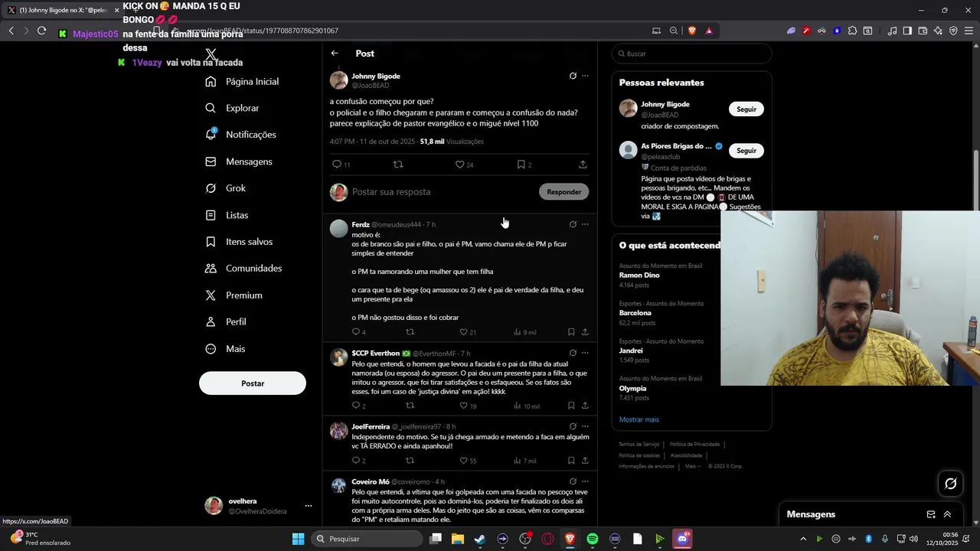Follow As Piores Brigas do... account
The image size is (980, 551).
[746, 151]
